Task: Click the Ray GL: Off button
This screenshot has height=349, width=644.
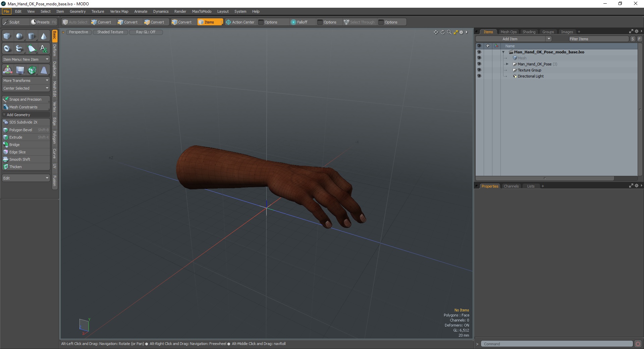Action: point(146,32)
